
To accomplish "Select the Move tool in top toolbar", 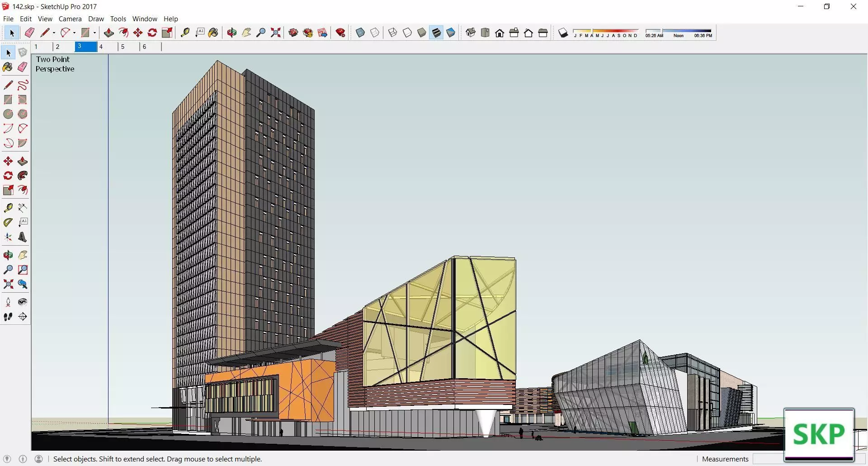I will (138, 33).
